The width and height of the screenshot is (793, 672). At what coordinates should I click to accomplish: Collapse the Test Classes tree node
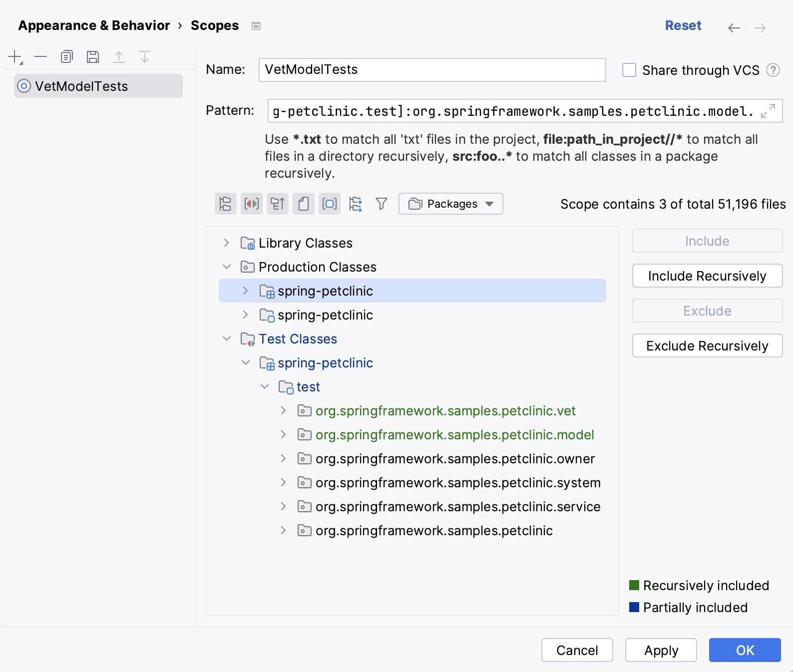coord(227,339)
